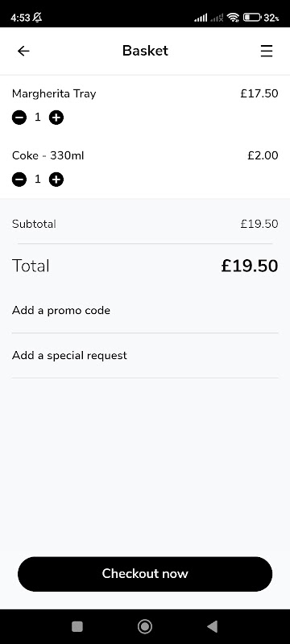Tap the Basket page title

(146, 51)
